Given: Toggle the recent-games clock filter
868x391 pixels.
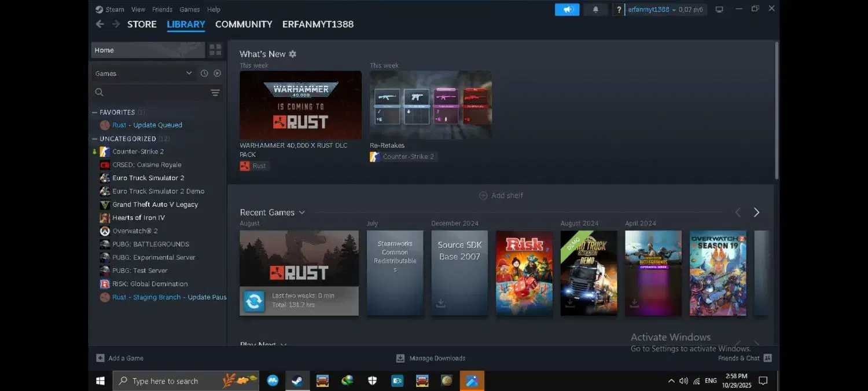Looking at the screenshot, I should coord(204,73).
